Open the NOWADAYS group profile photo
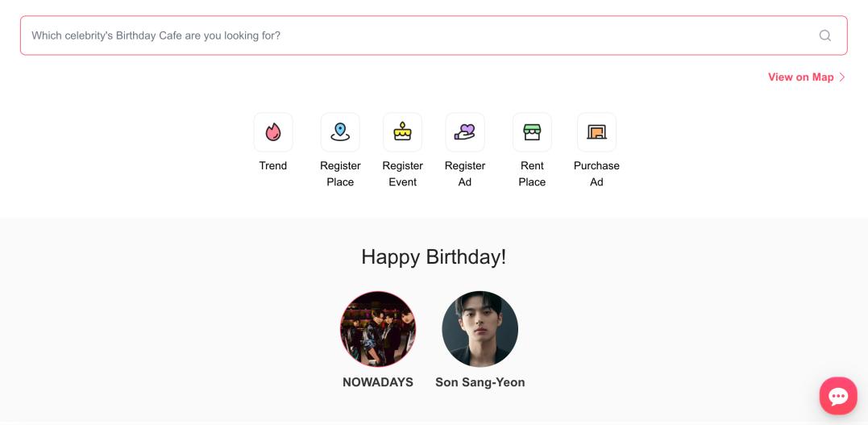 [378, 329]
